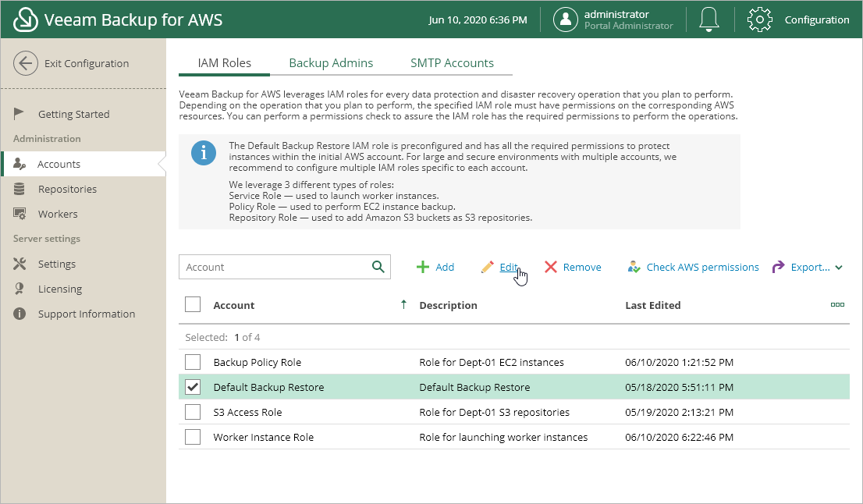Viewport: 863px width, 504px height.
Task: Select the Backup Policy Role account name
Action: point(257,362)
